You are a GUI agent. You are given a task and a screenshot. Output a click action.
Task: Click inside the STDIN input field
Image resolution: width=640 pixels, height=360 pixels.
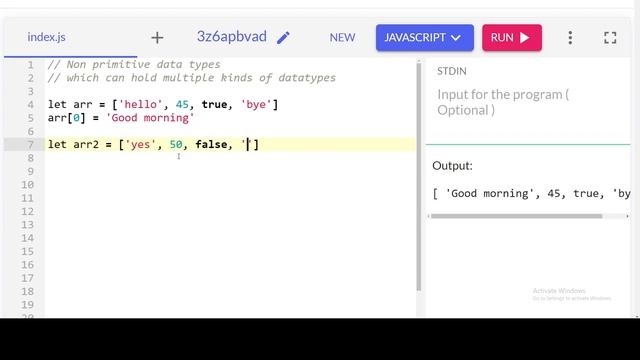pyautogui.click(x=528, y=102)
